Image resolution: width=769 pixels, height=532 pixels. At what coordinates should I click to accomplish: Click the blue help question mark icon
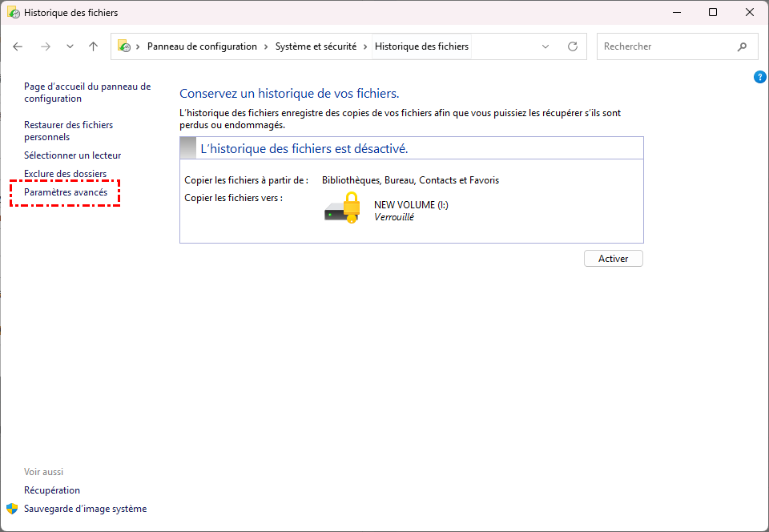[760, 77]
